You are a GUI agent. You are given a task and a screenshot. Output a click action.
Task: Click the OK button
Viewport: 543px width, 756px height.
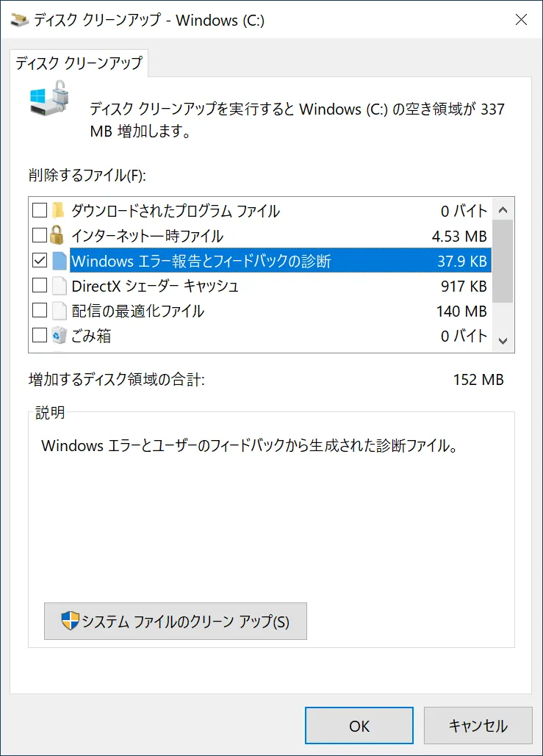click(359, 726)
